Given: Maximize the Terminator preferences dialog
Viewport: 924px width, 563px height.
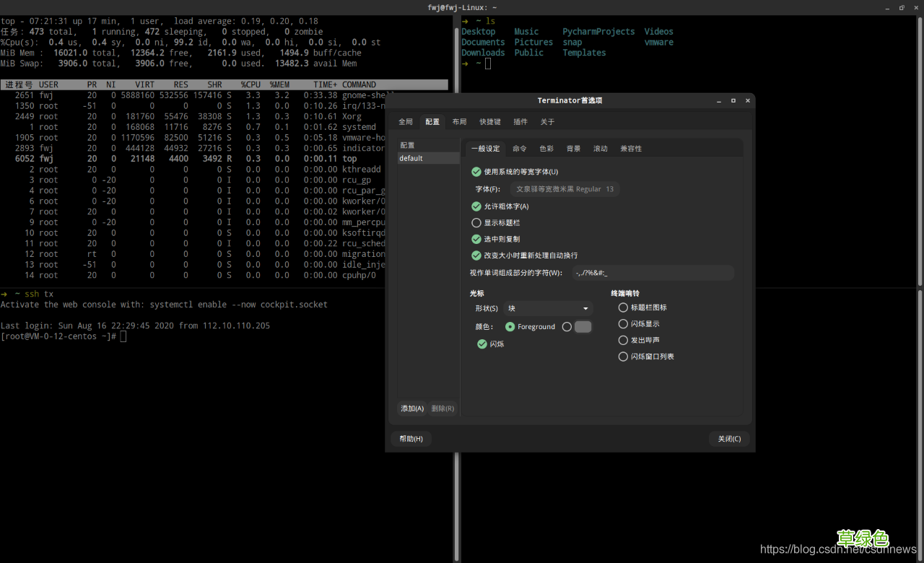Looking at the screenshot, I should point(733,100).
